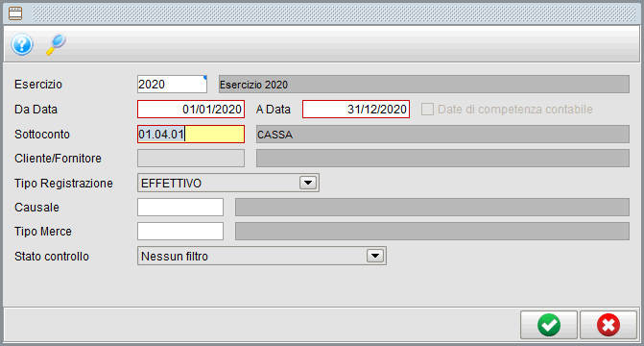The image size is (644, 346).
Task: Confirm with the green checkmark button
Action: 549,325
